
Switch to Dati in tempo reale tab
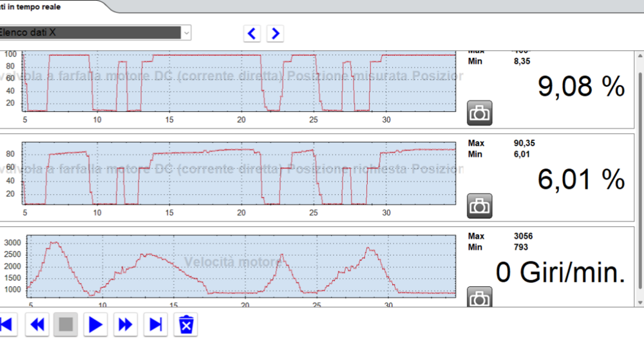39,6
